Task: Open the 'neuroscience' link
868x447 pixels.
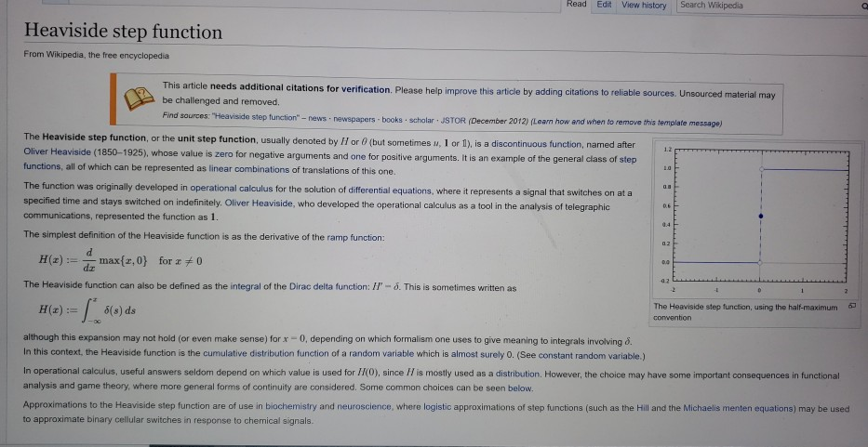Action: point(365,407)
